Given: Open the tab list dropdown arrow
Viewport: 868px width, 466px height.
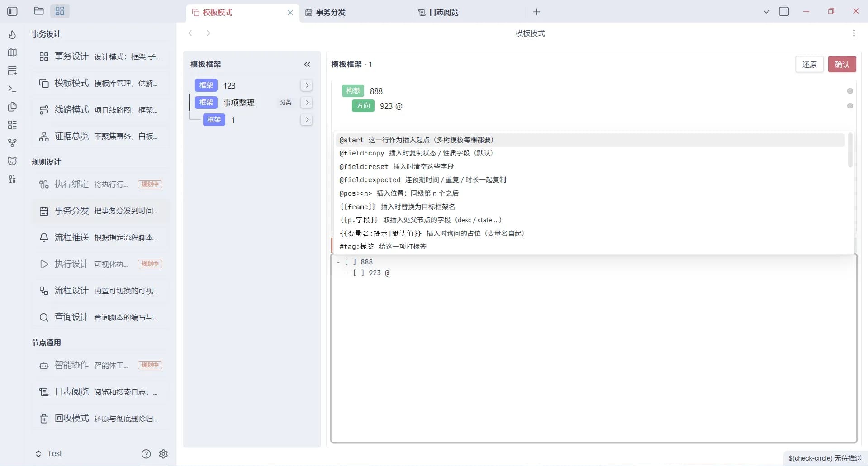Looking at the screenshot, I should coord(766,12).
